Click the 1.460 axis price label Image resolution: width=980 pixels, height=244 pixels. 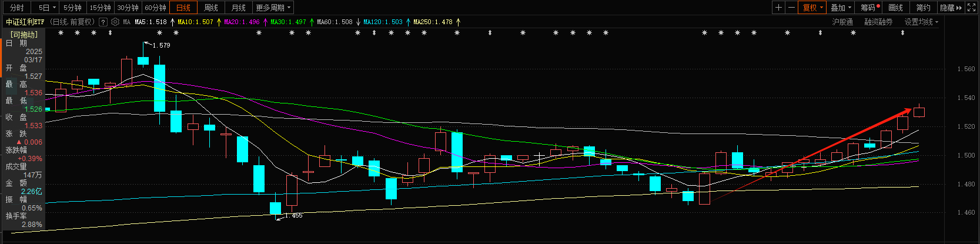pyautogui.click(x=966, y=212)
